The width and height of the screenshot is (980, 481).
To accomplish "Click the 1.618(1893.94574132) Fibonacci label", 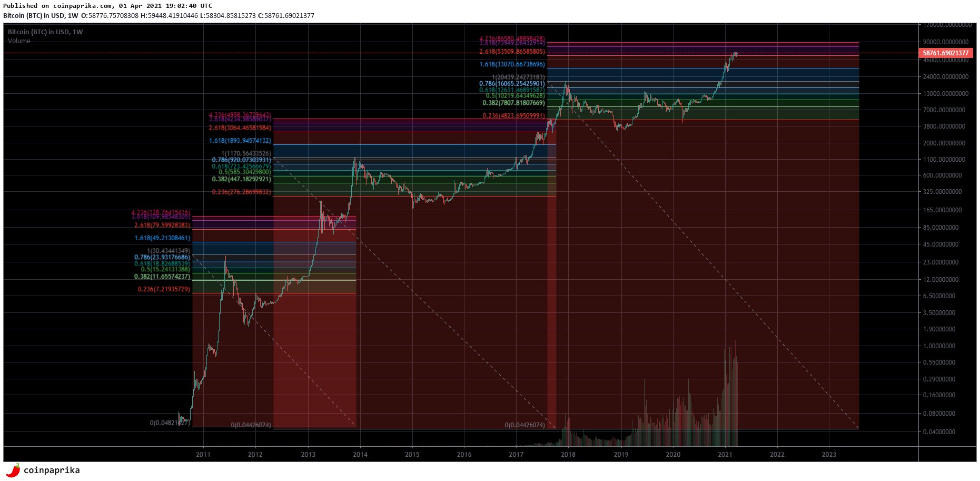I will pos(240,141).
